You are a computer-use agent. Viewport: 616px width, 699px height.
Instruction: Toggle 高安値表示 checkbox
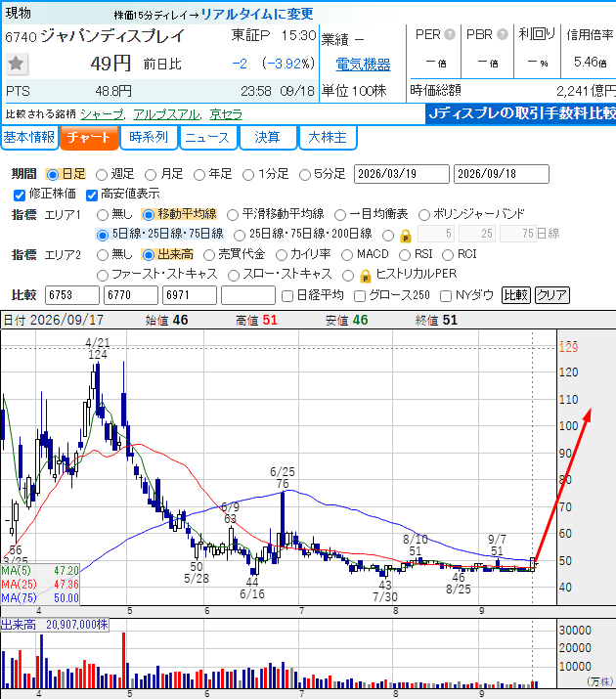[x=92, y=195]
